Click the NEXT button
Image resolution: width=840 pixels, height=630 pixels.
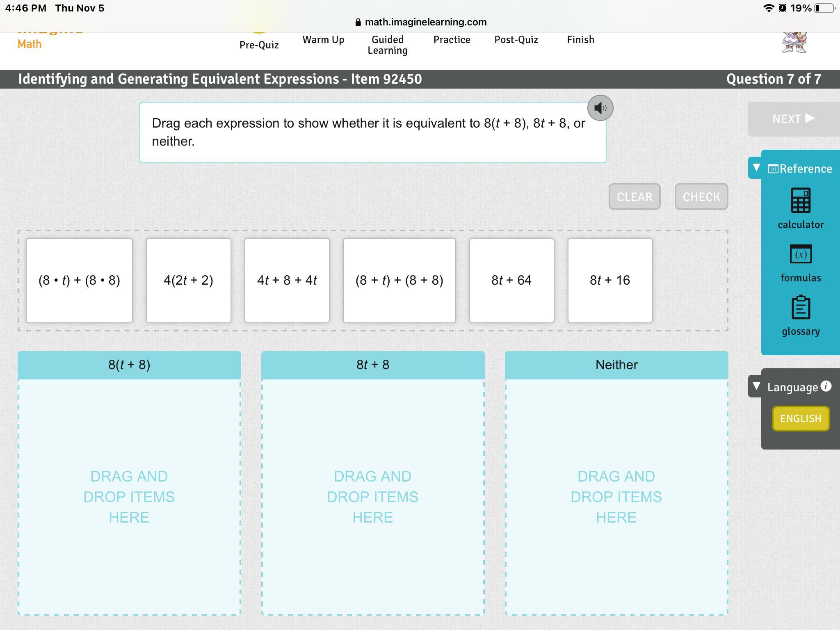coord(793,119)
